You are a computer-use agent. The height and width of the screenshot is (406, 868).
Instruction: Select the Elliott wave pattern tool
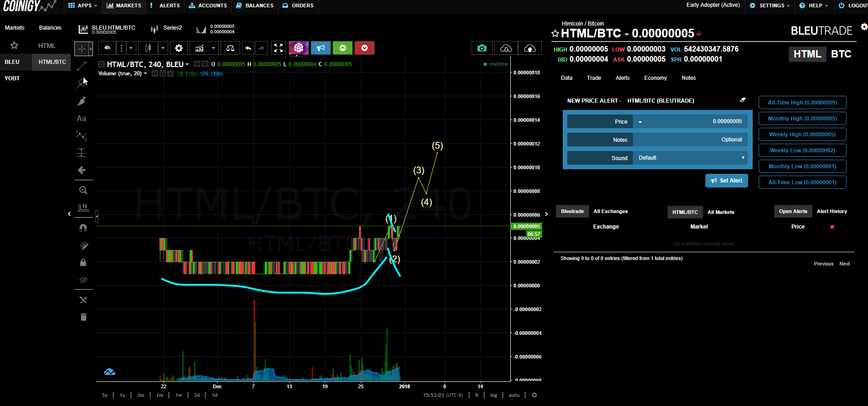coord(82,135)
